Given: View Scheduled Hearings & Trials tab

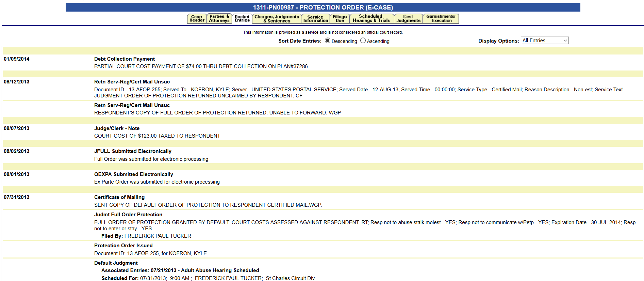Looking at the screenshot, I should pyautogui.click(x=371, y=18).
